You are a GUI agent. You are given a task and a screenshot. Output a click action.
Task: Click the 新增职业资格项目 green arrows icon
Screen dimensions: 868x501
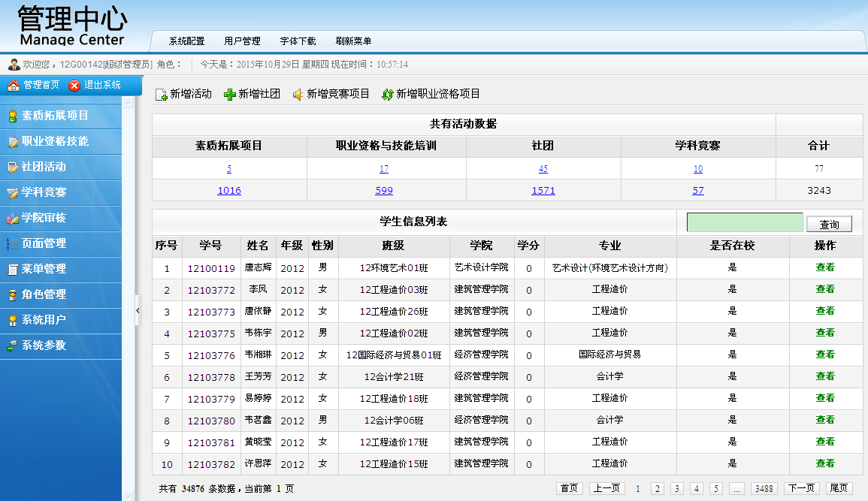(388, 95)
